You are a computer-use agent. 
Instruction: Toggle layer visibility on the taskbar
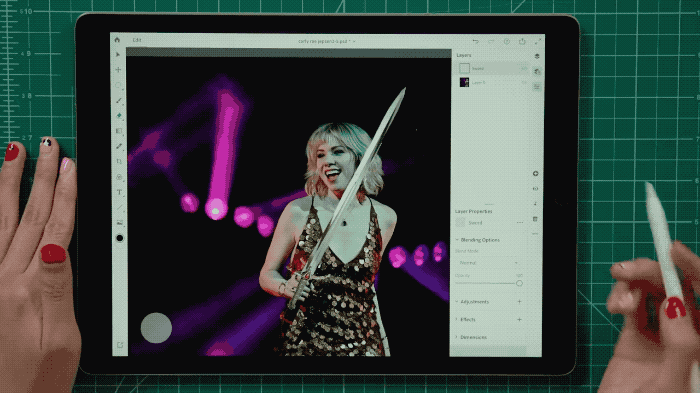(535, 189)
